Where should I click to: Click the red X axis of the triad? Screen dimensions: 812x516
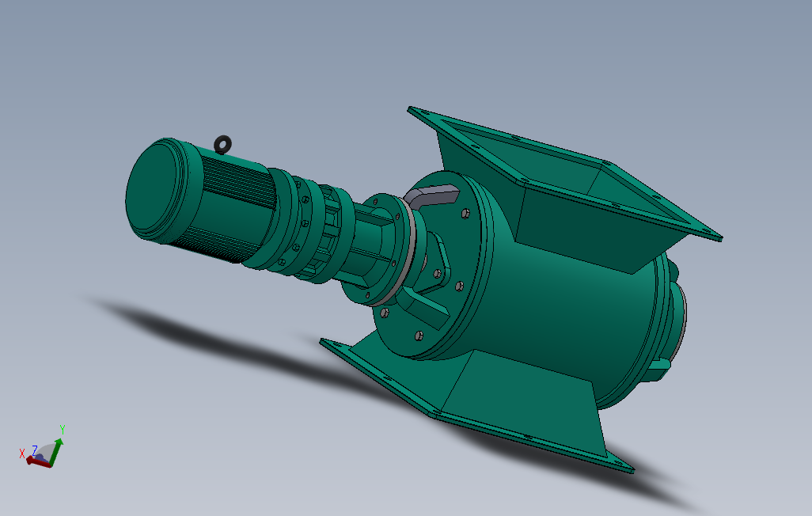(x=38, y=462)
